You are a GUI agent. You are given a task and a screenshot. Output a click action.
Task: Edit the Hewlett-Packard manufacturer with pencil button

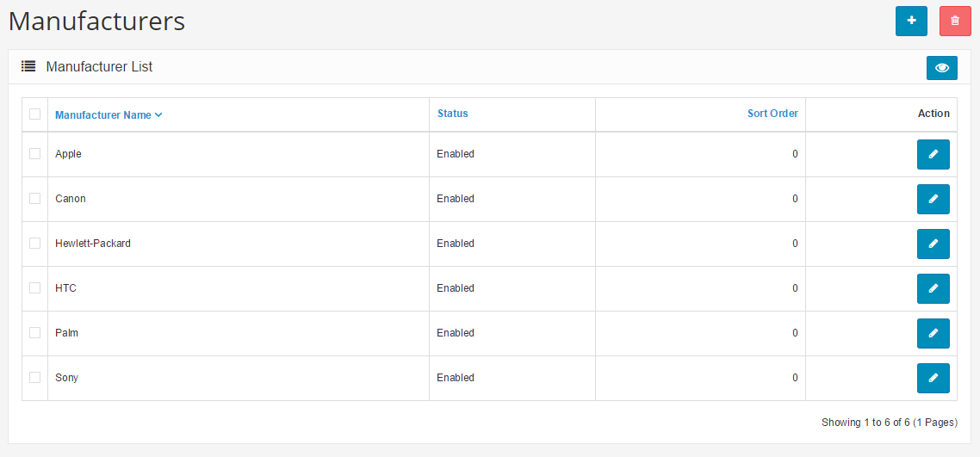coord(933,244)
